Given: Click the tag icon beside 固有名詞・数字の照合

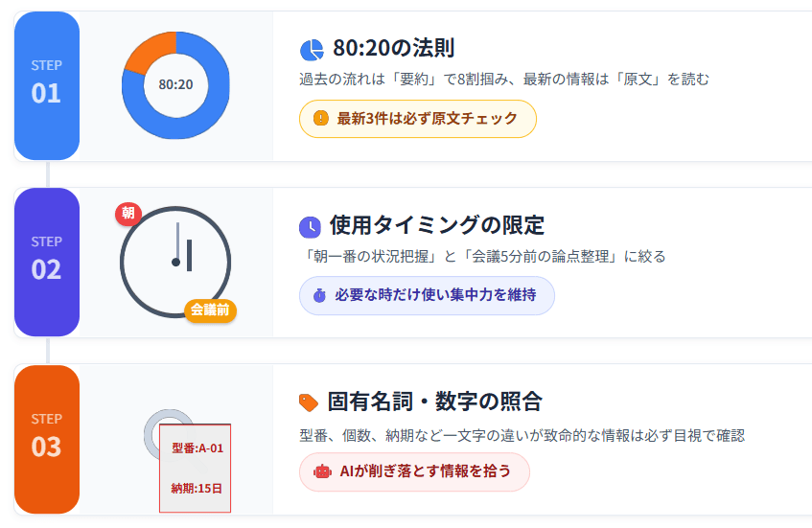Looking at the screenshot, I should 309,402.
